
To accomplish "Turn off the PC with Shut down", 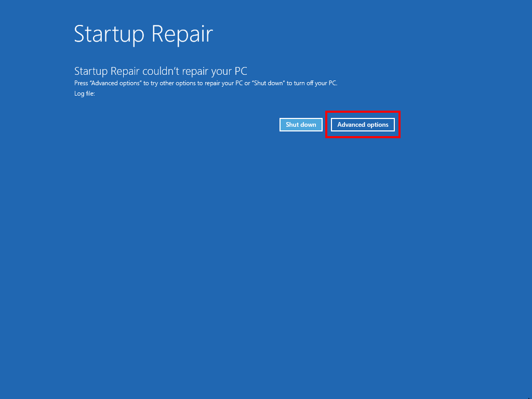I will (x=301, y=125).
